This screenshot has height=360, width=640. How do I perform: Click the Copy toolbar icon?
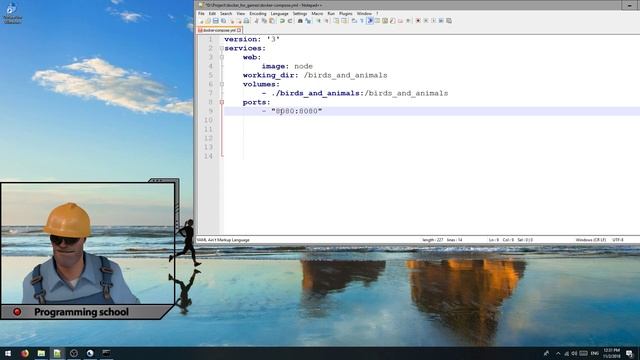264,21
